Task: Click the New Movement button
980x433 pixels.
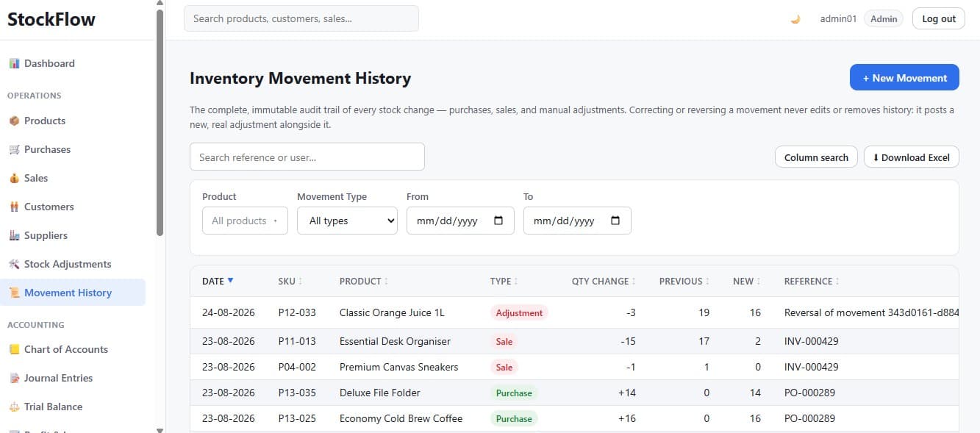Action: 904,78
